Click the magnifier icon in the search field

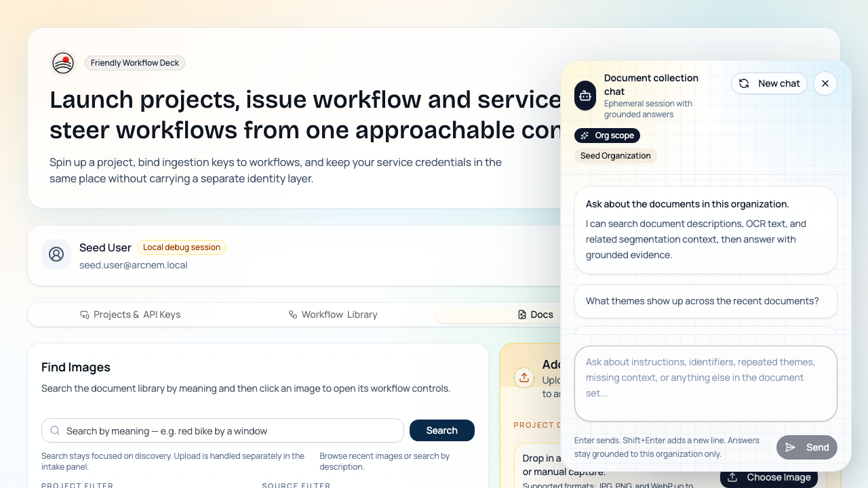coord(54,430)
